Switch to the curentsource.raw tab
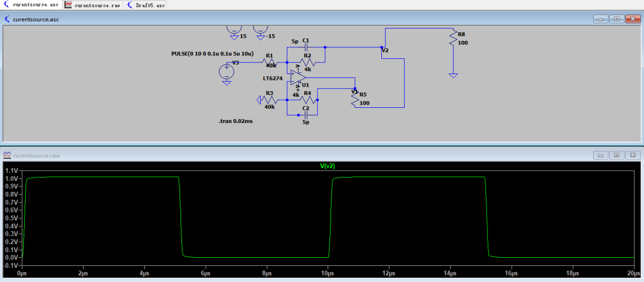Screen dimensions: 644x282 click(93, 5)
